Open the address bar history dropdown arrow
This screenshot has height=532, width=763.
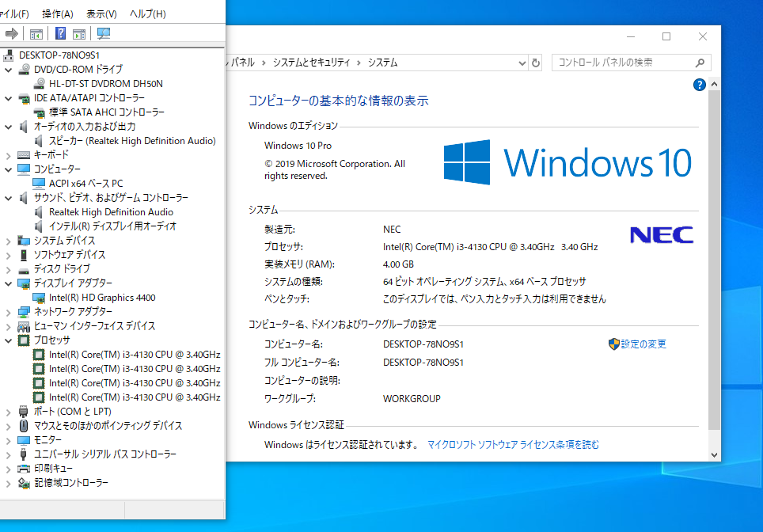(522, 63)
